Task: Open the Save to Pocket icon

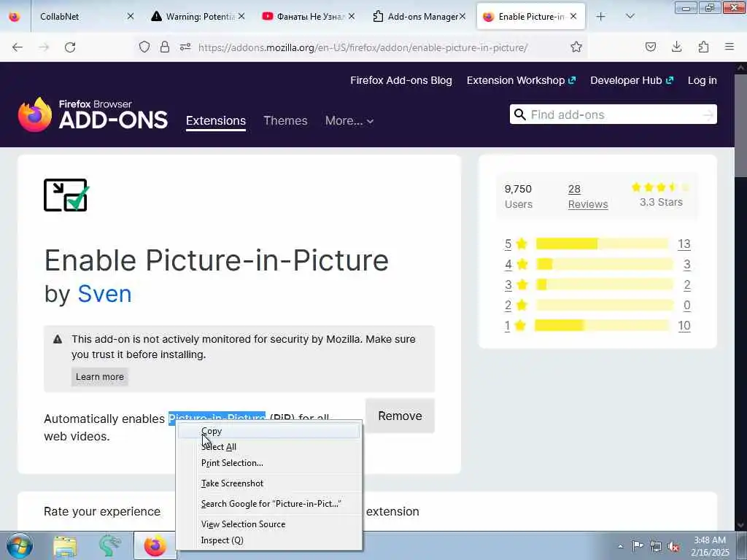Action: (650, 47)
